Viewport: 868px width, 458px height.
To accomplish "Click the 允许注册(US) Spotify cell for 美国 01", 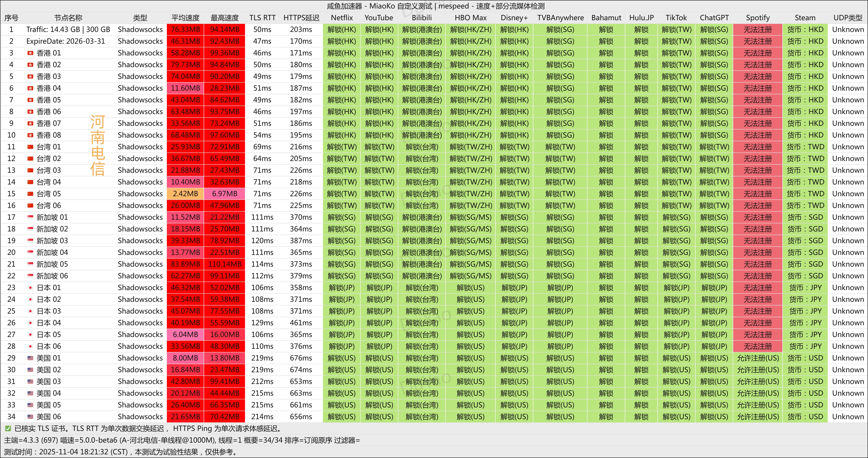I will 758,358.
